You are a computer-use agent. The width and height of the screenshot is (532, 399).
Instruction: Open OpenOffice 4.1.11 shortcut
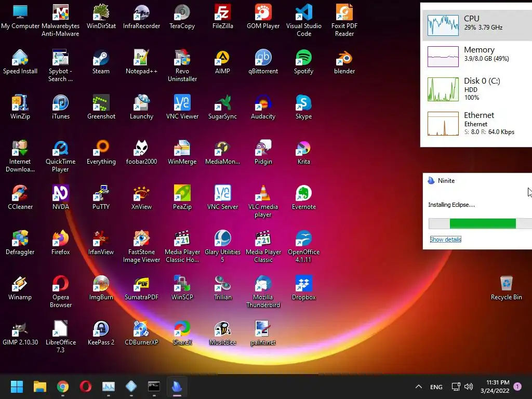pyautogui.click(x=303, y=246)
